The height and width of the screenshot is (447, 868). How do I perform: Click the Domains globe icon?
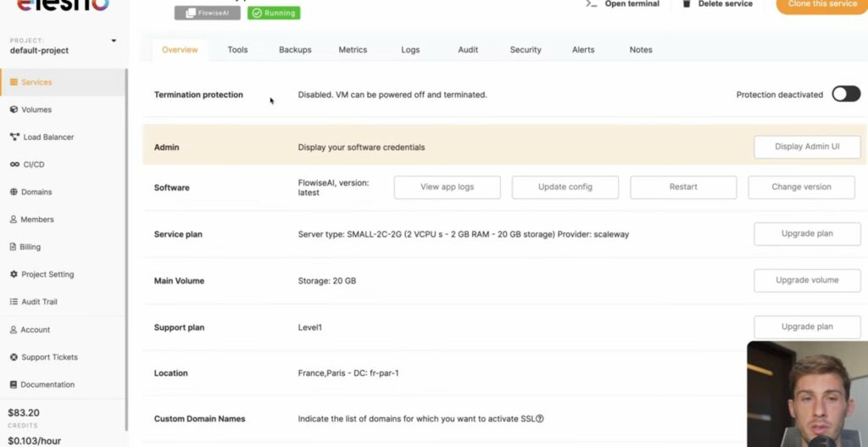pos(14,192)
